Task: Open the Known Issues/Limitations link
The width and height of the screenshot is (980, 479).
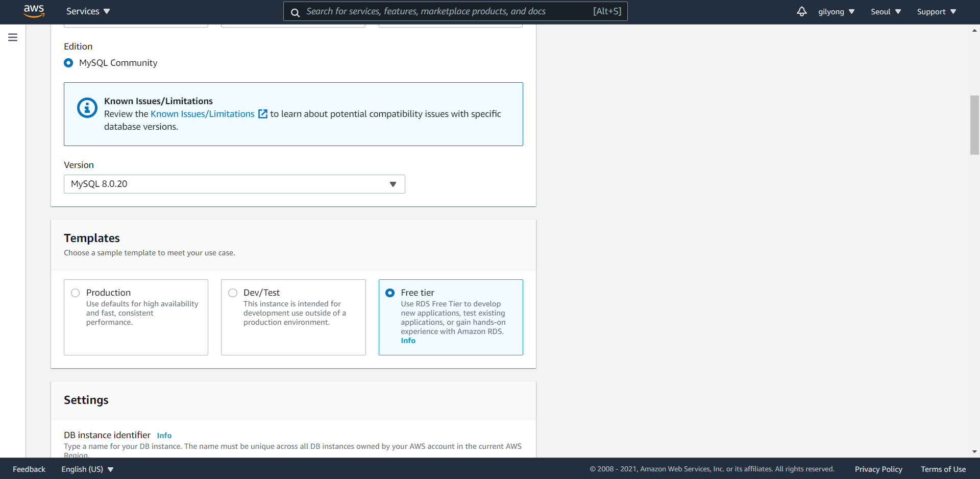Action: pos(203,114)
